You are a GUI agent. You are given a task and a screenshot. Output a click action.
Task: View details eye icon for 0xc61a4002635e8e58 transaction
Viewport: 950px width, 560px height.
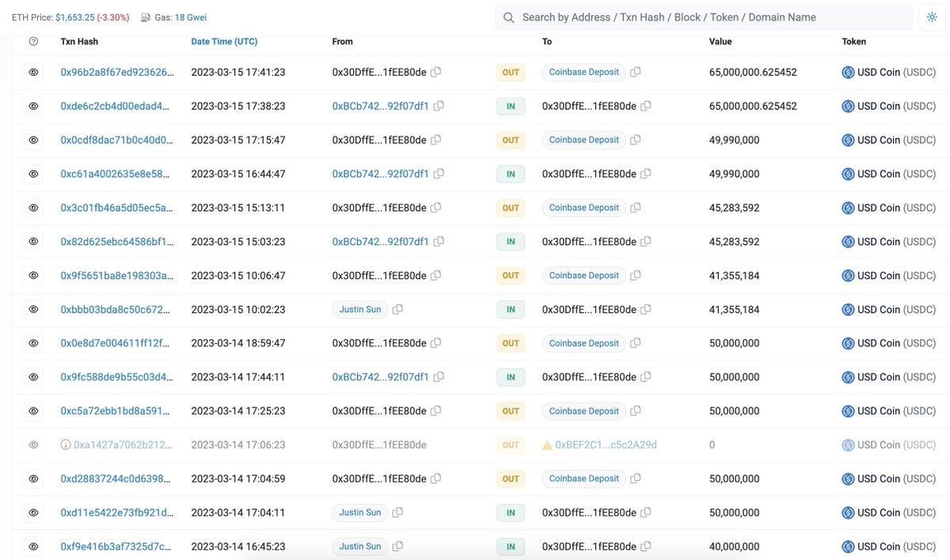click(33, 174)
